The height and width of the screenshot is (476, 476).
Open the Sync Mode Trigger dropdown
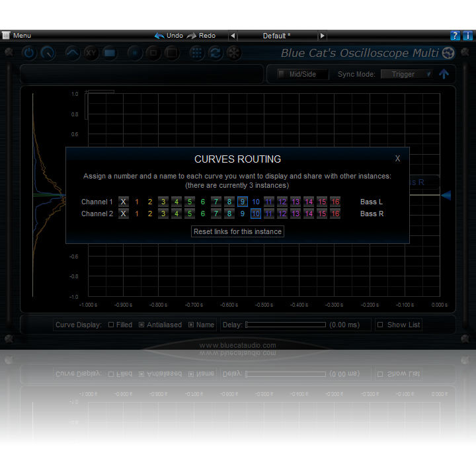(x=407, y=74)
